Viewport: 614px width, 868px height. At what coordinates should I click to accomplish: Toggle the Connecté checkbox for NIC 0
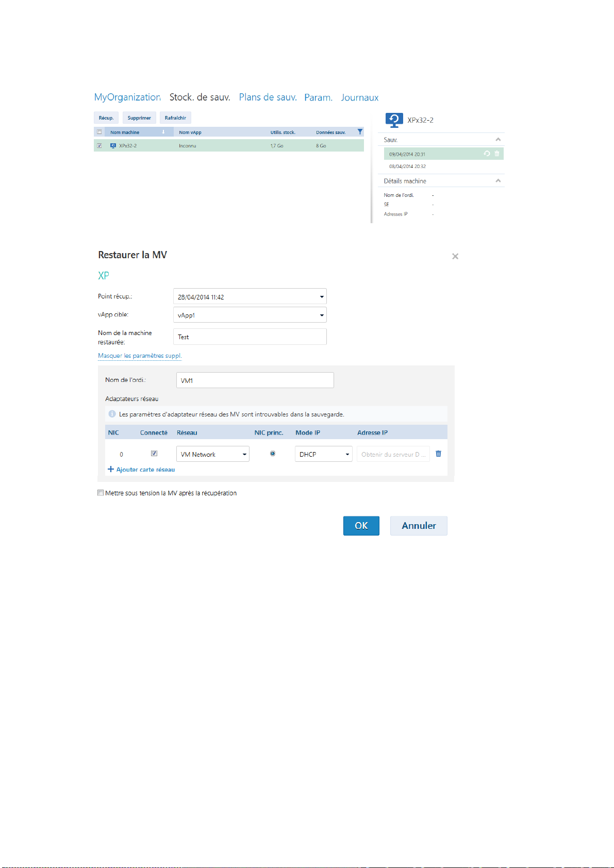154,454
